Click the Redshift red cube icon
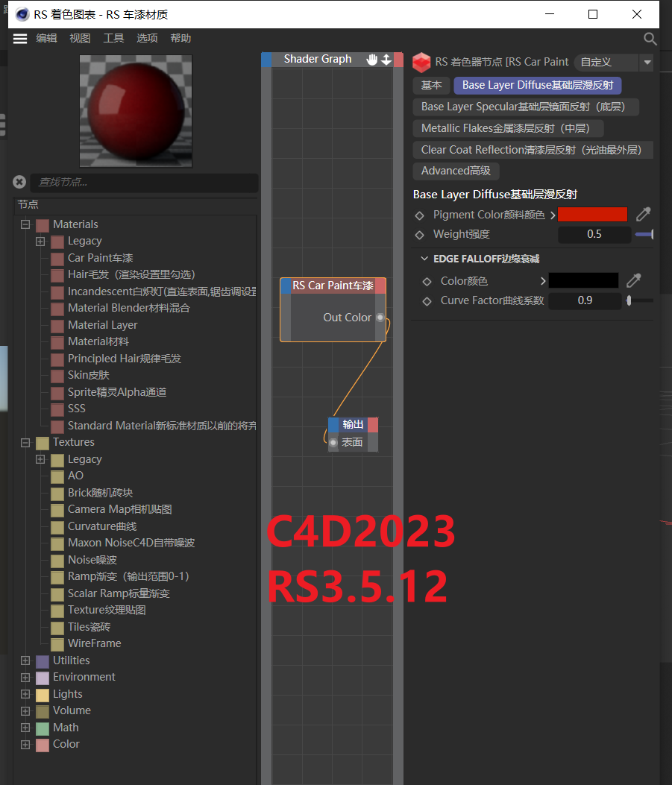672x785 pixels. coord(421,62)
